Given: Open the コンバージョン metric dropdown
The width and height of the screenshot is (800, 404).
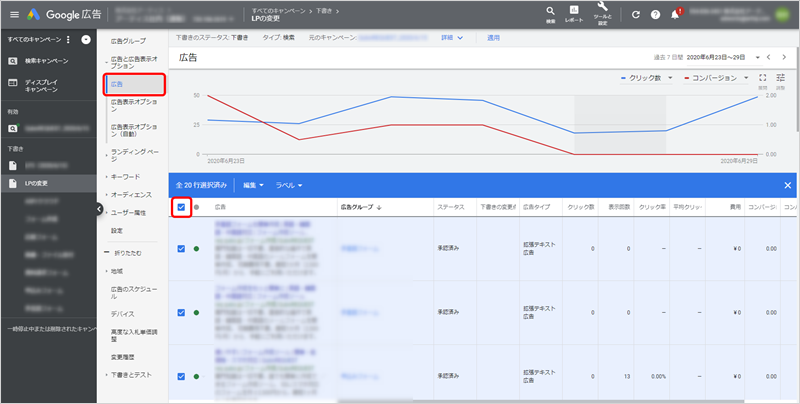Looking at the screenshot, I should pyautogui.click(x=716, y=78).
